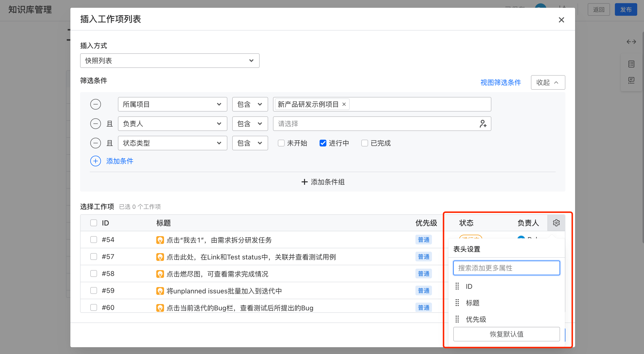Image resolution: width=644 pixels, height=354 pixels.
Task: Open the 所属项目 field dropdown
Action: coord(173,104)
